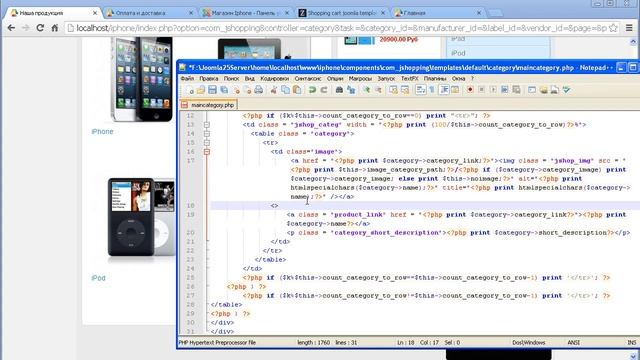Open the iPod category link
The image size is (640, 360).
coord(98,278)
